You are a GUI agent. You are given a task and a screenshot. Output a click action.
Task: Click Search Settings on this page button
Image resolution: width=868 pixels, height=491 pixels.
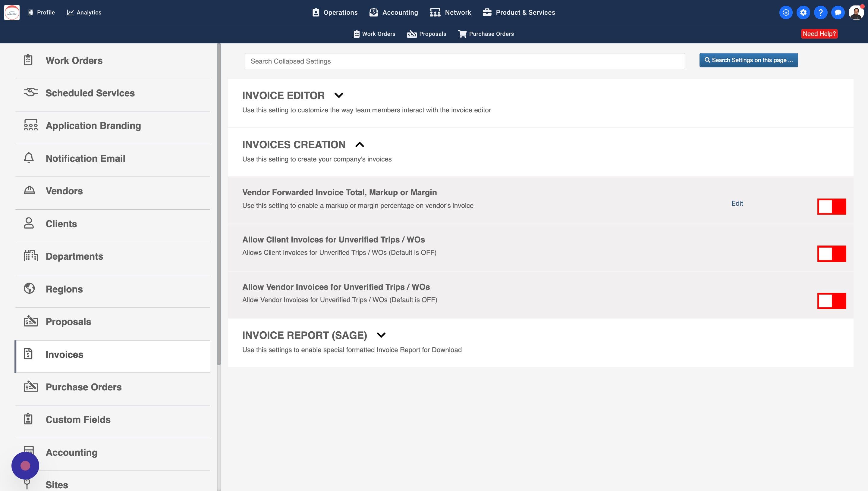point(748,60)
